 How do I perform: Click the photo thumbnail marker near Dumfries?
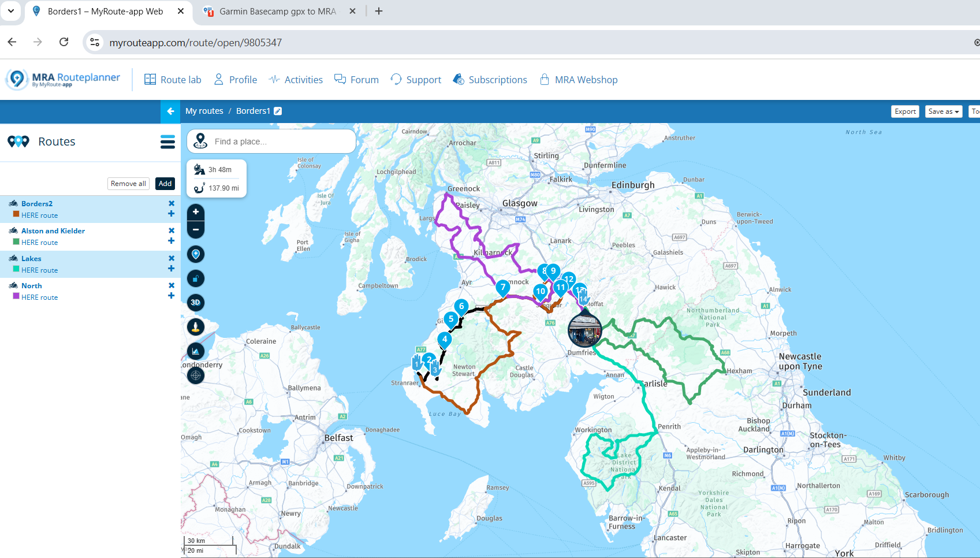pos(584,330)
